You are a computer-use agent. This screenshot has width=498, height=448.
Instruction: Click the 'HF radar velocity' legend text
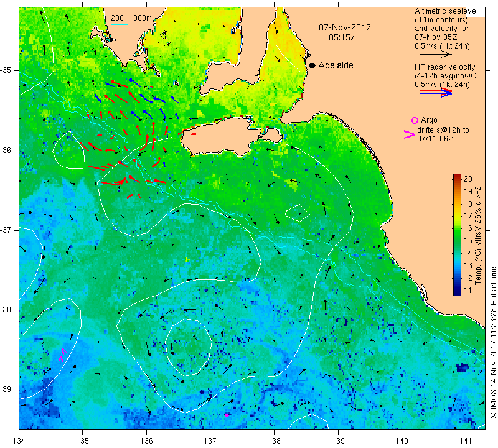pyautogui.click(x=444, y=67)
